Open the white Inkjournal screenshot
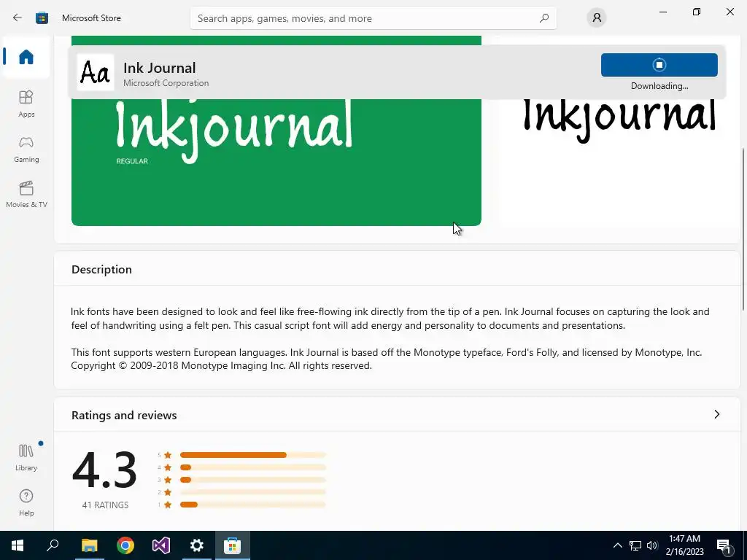 (619, 162)
